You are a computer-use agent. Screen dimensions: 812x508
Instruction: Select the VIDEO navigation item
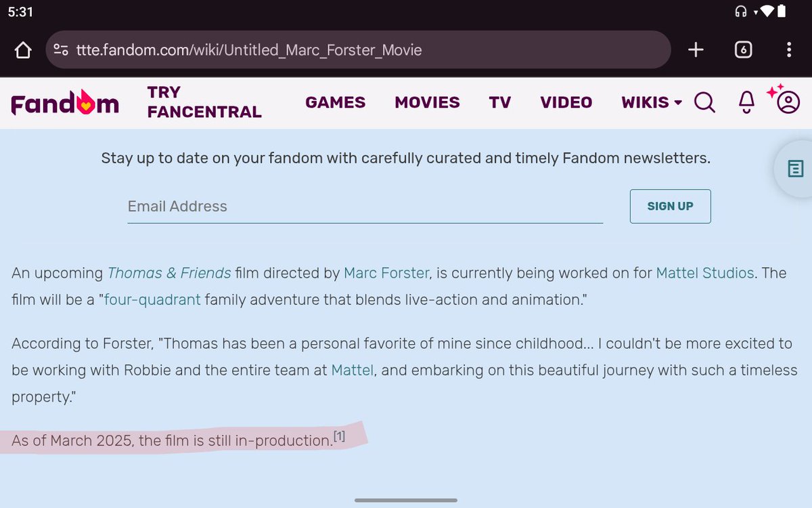tap(566, 102)
